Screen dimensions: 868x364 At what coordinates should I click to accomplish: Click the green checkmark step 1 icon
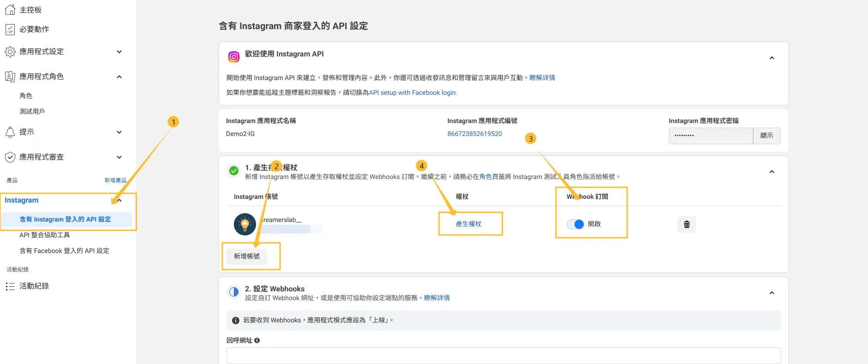[x=234, y=171]
